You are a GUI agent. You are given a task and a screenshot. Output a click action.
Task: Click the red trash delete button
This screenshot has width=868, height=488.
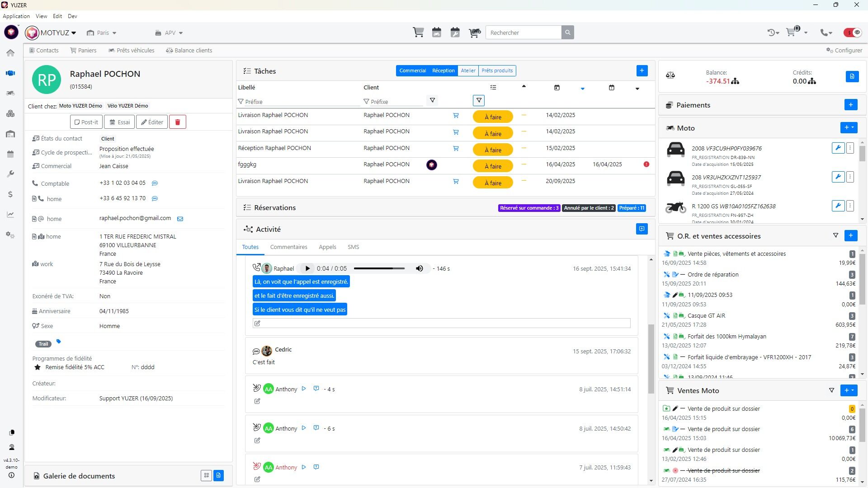[x=178, y=122]
